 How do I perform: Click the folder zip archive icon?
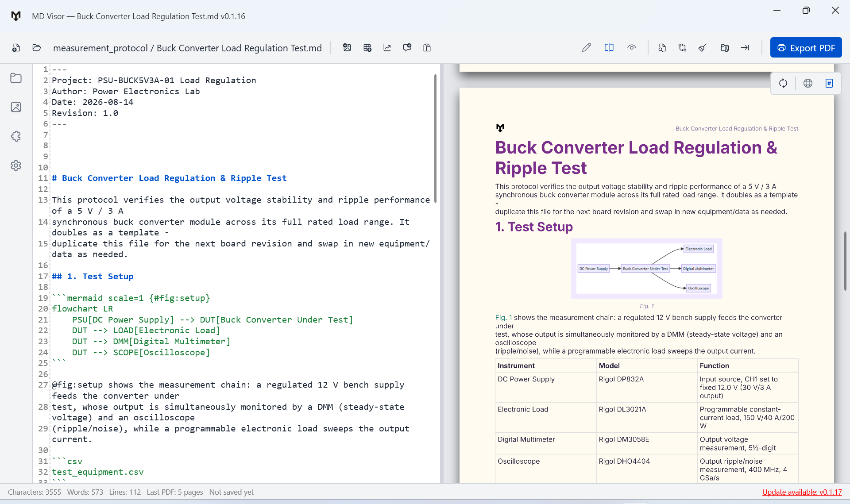[725, 48]
